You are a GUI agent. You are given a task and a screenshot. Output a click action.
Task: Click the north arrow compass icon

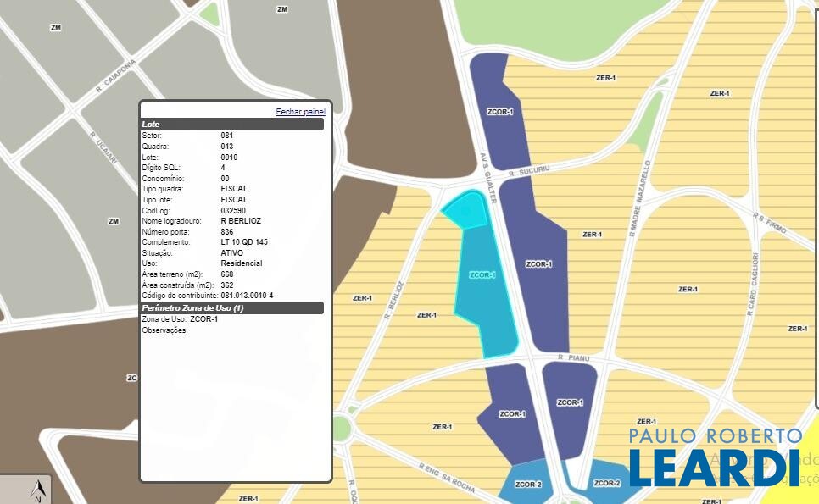[37, 490]
